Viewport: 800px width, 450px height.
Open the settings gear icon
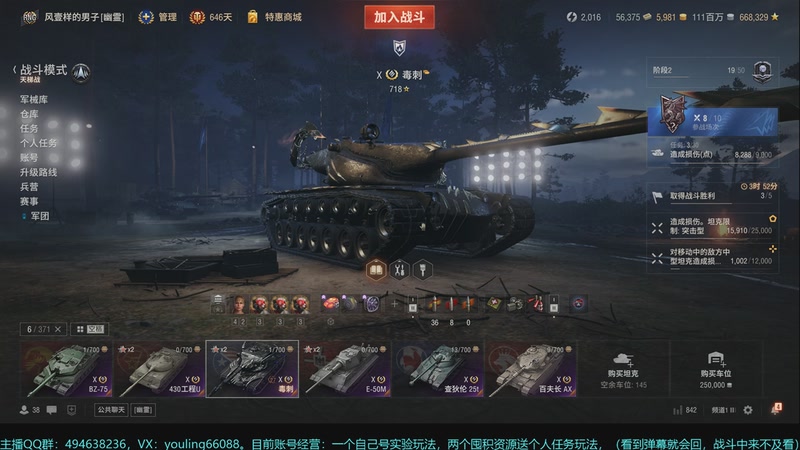(748, 410)
